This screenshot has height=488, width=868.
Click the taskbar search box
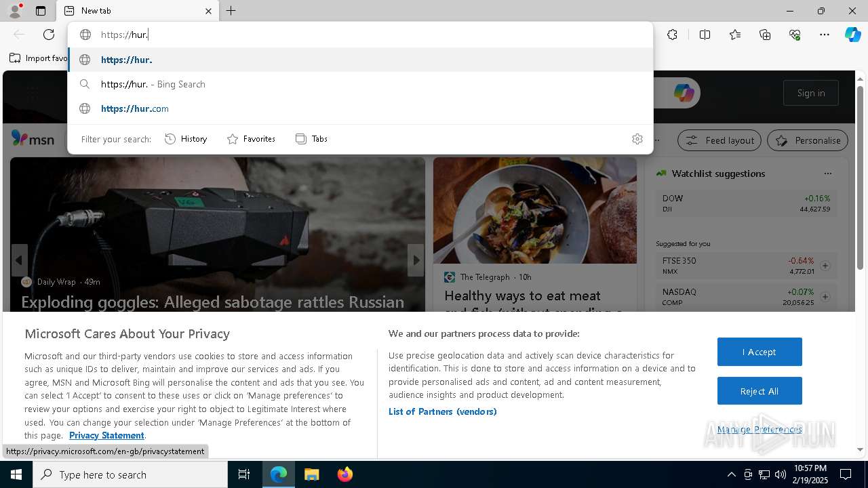pos(130,474)
